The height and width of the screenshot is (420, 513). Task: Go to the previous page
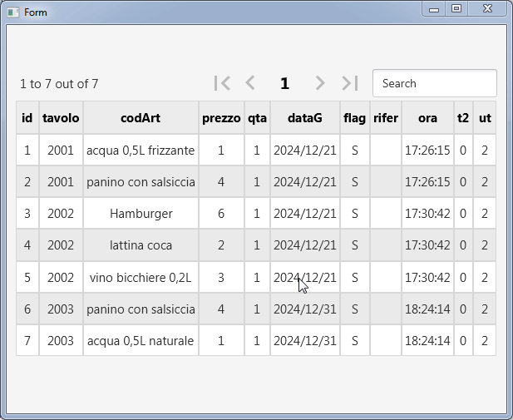point(250,83)
